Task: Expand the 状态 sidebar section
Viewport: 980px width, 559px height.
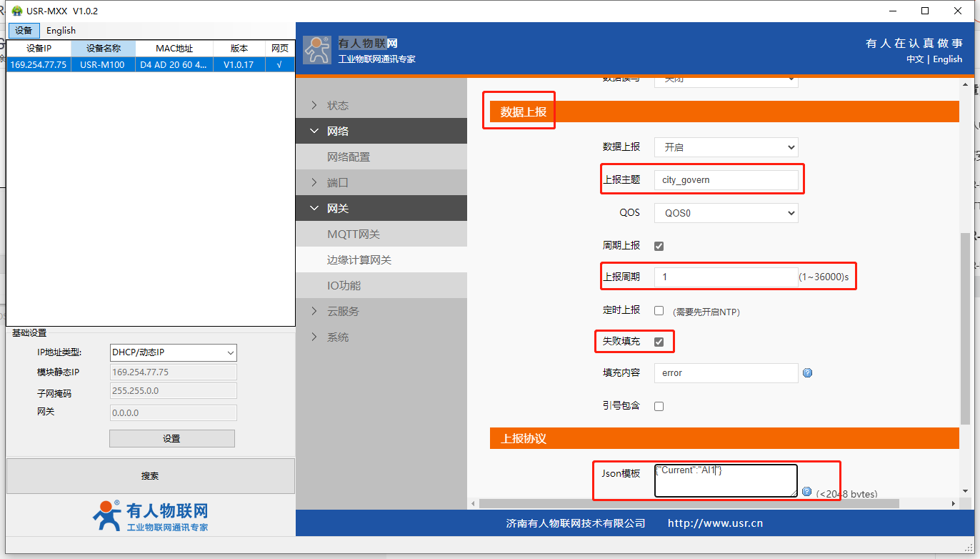Action: click(x=381, y=105)
